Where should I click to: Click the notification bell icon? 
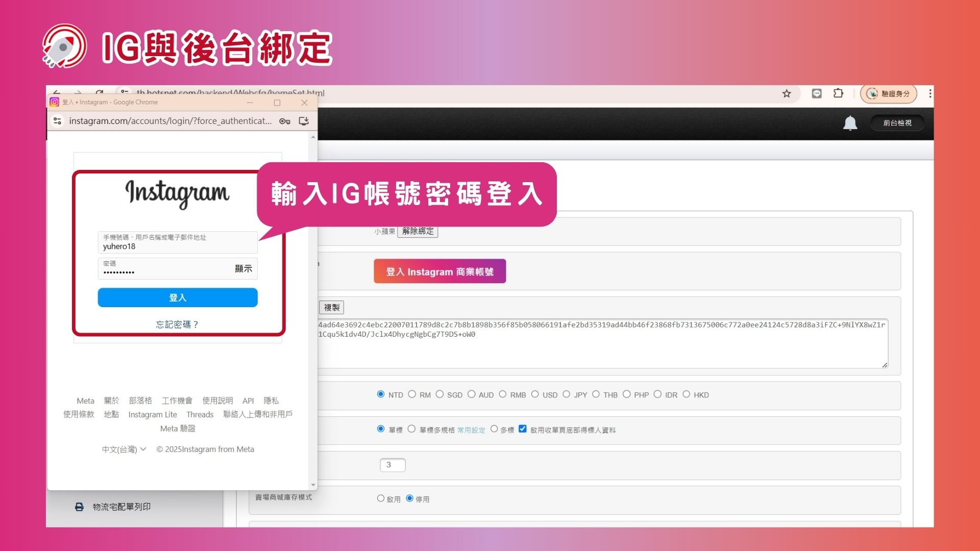(850, 123)
